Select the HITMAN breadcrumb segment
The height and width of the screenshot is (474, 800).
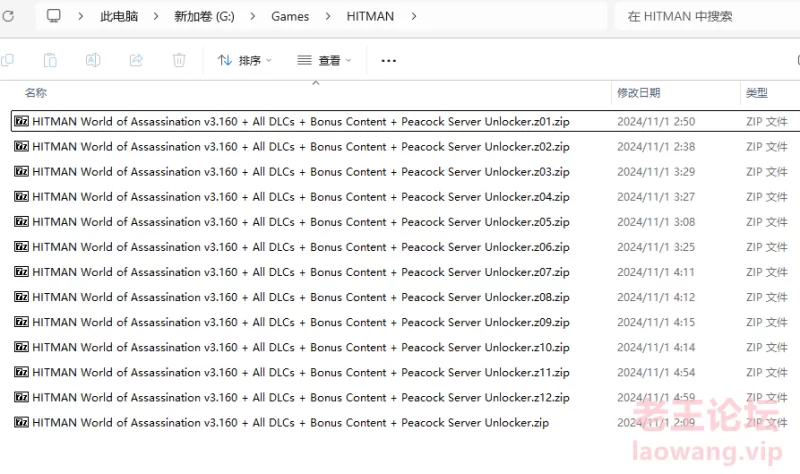click(x=370, y=16)
